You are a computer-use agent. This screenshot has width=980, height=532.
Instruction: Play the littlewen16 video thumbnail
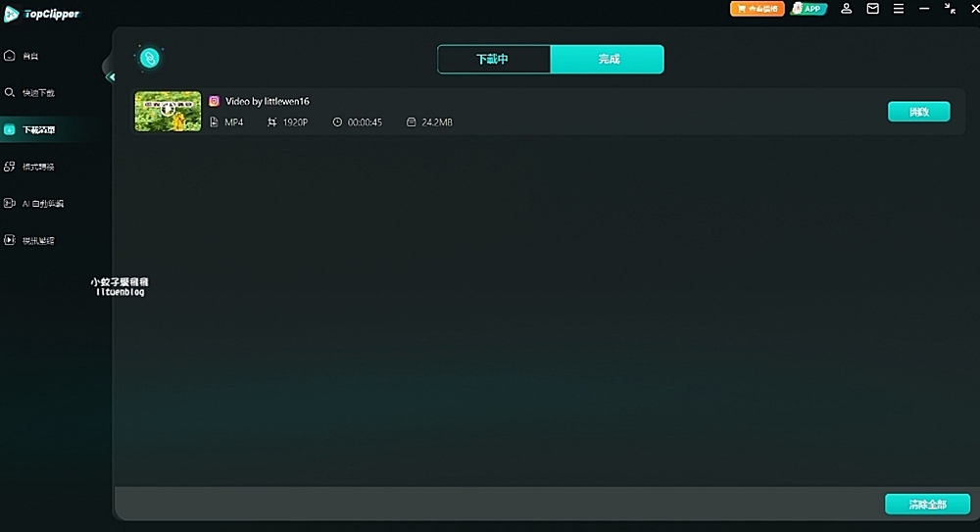(169, 112)
